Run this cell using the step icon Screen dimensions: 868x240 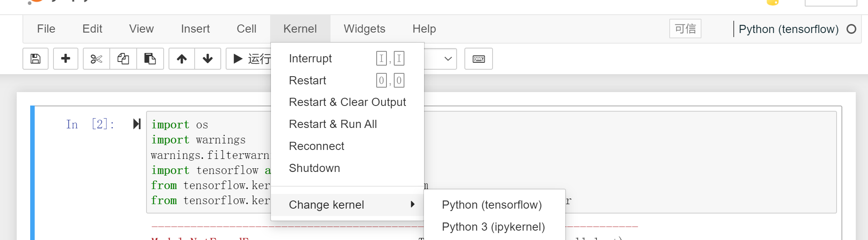[x=137, y=124]
